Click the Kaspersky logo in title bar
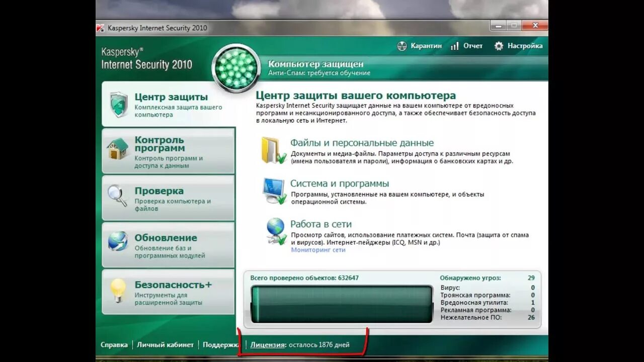 pos(100,28)
